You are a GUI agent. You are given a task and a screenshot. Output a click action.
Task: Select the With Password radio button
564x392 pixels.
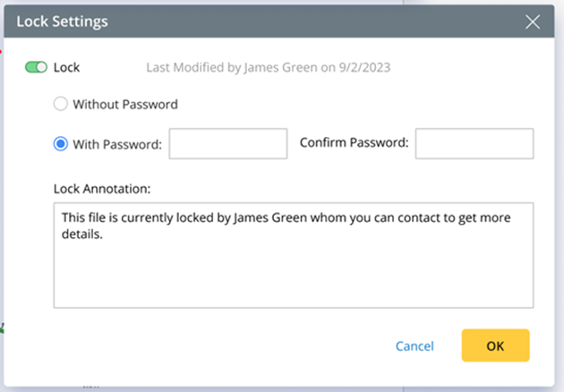[61, 143]
